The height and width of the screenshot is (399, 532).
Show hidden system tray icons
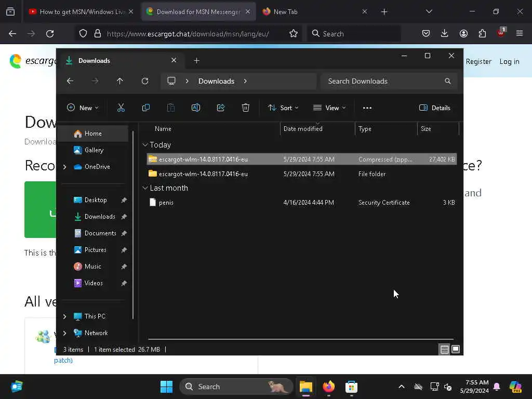[402, 387]
